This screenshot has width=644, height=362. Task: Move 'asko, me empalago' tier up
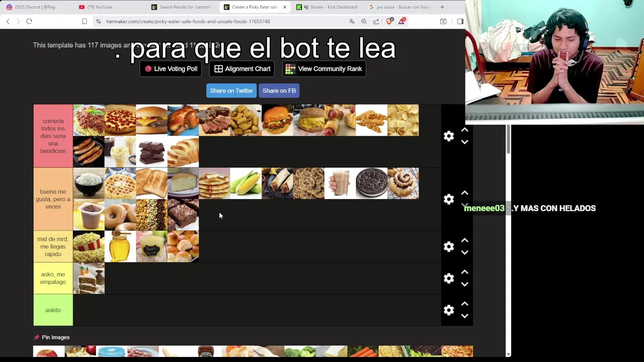[x=465, y=272]
